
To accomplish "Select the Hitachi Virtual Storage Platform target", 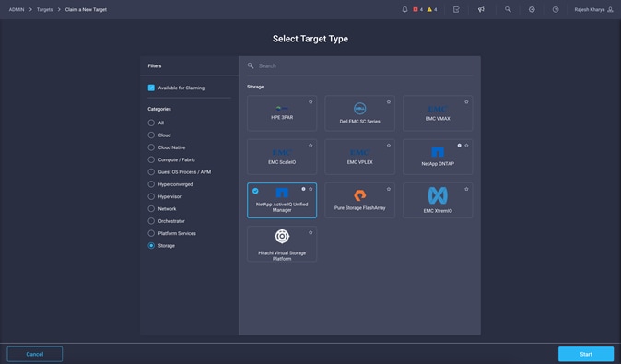I will pos(282,244).
